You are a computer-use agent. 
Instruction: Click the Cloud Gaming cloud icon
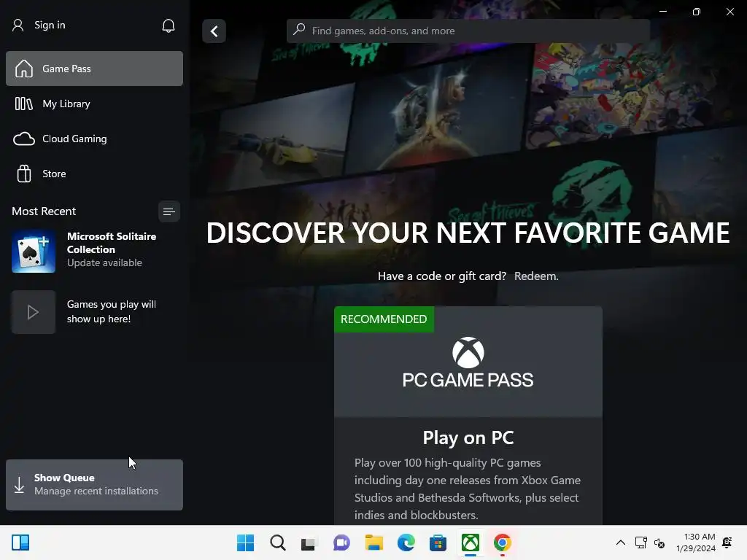click(x=24, y=139)
